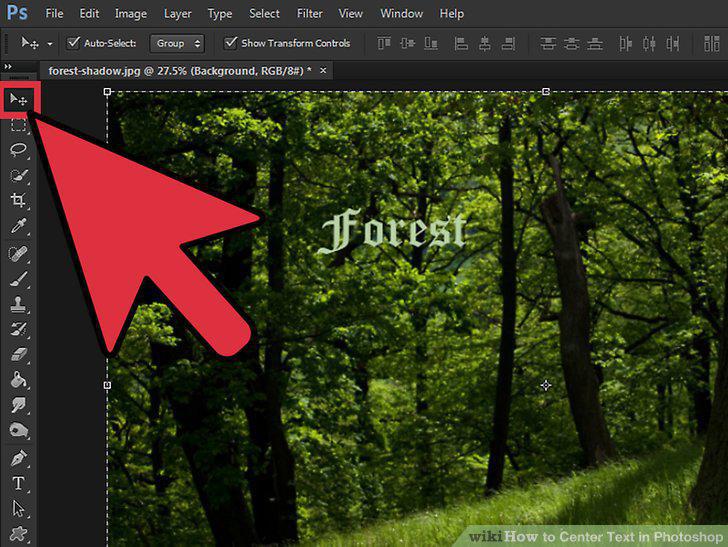Click Distribute Right Edges icon

(x=673, y=43)
